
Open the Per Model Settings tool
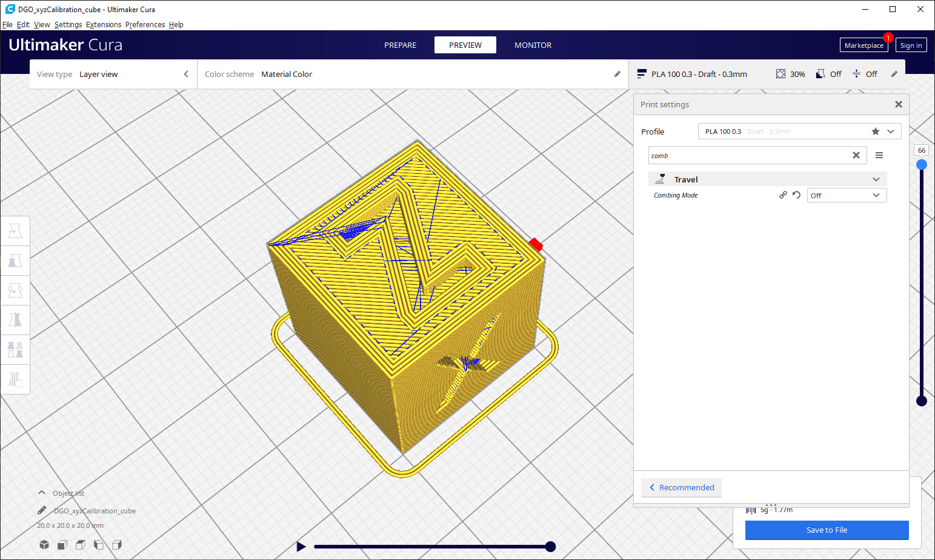tap(15, 350)
